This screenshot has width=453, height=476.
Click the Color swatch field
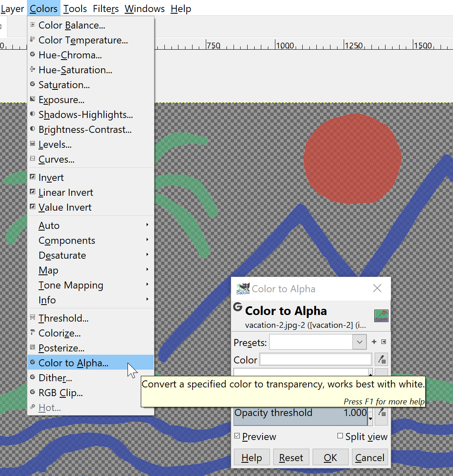316,359
